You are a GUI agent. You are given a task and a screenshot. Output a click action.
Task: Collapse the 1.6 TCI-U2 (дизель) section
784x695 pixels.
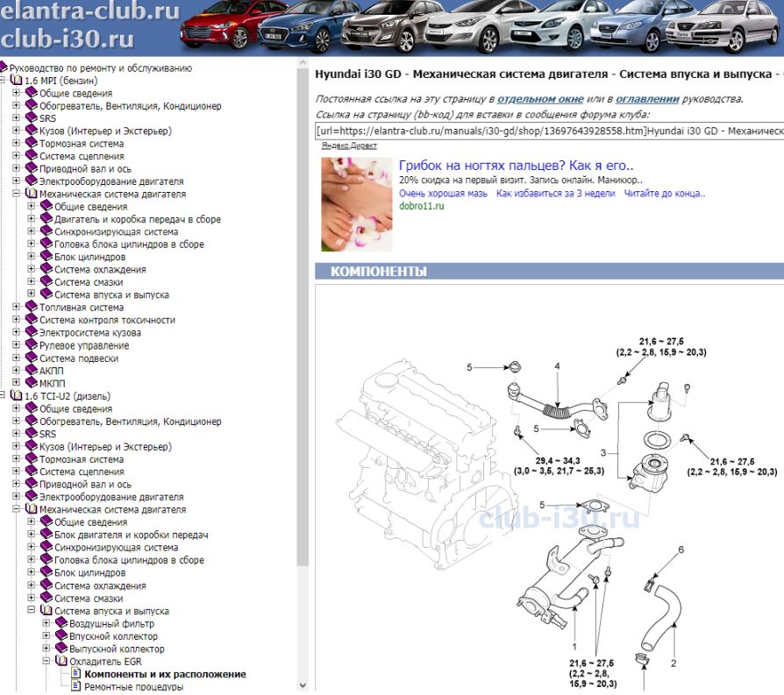(4, 396)
